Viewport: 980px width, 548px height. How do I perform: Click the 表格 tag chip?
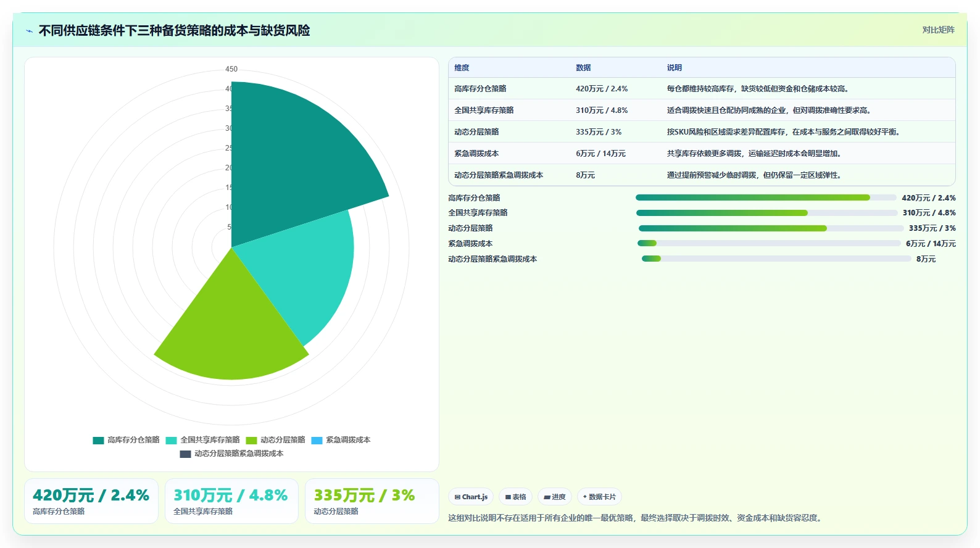pyautogui.click(x=515, y=497)
